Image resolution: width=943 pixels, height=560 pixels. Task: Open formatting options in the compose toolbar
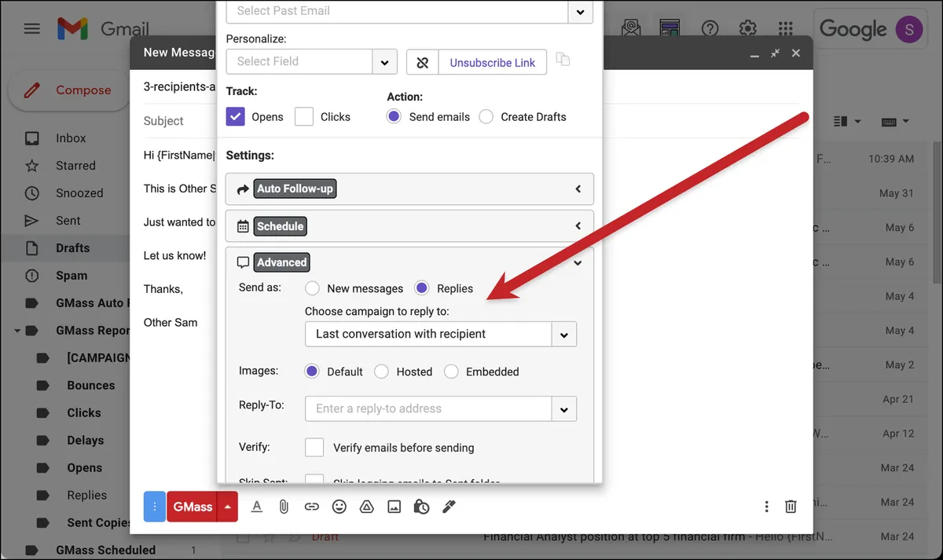coord(256,507)
